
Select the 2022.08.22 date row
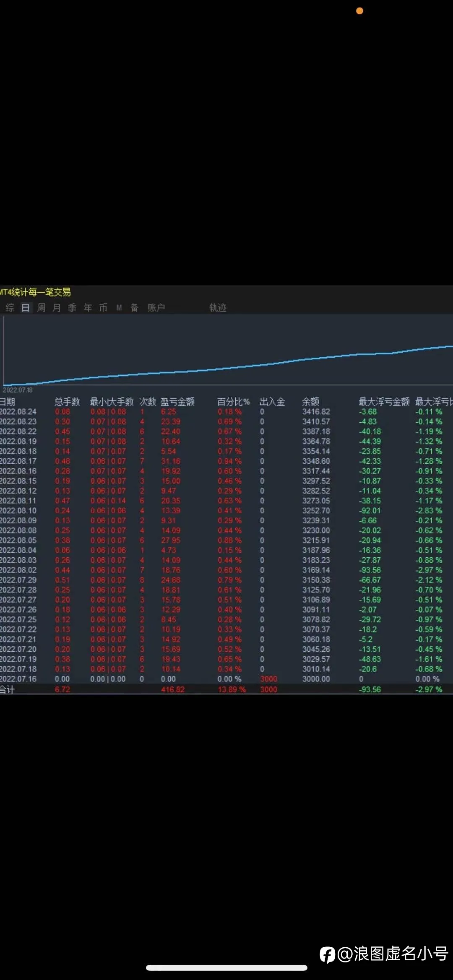coord(226,432)
